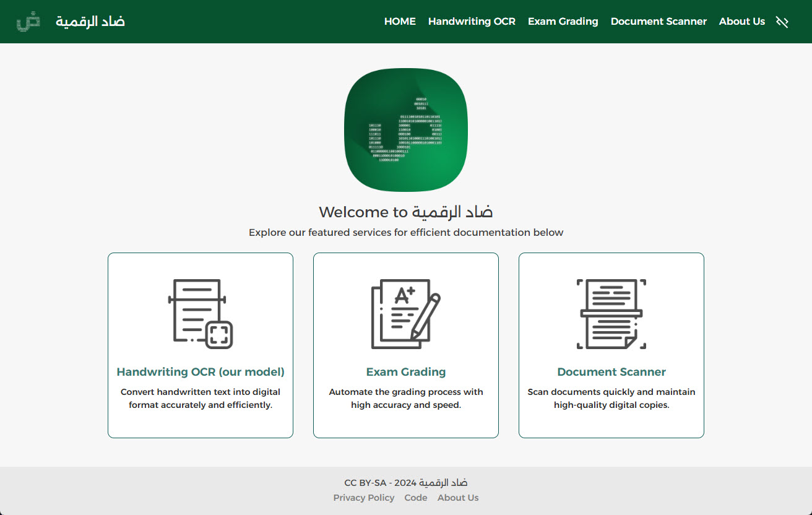Click the ضاد الرقمية brand name in header
This screenshot has height=515, width=812.
coord(90,22)
